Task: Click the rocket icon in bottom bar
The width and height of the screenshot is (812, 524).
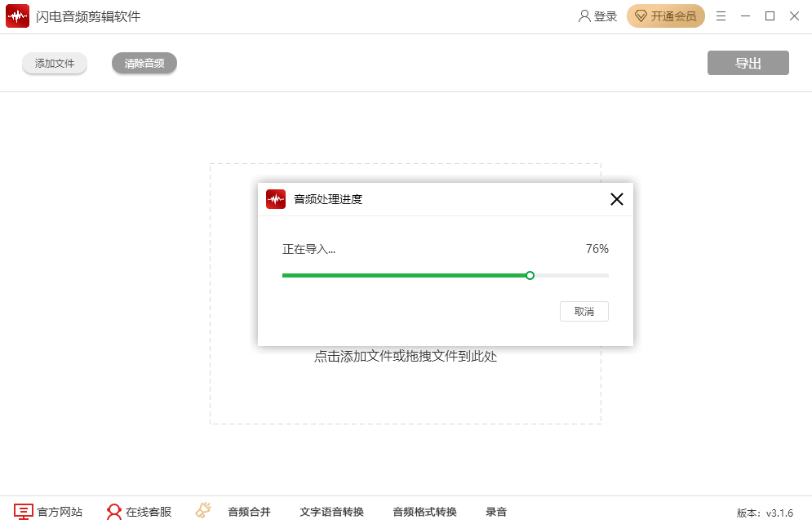Action: (203, 511)
